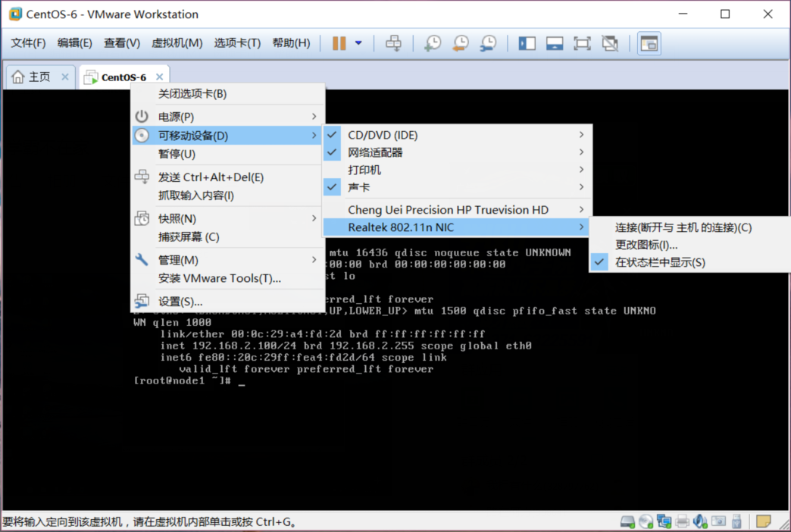Viewport: 791px width, 532px height.
Task: Click CD/DVD status bar icon
Action: click(x=646, y=521)
